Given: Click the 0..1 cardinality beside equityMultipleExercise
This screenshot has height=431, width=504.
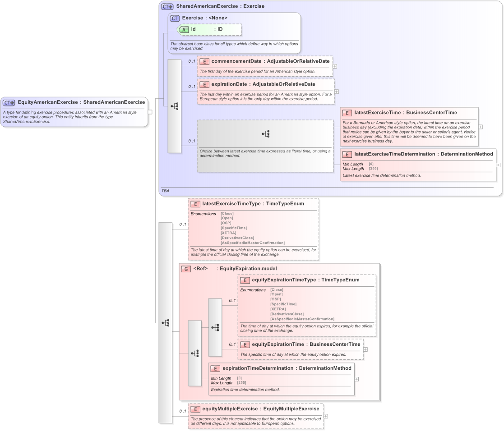Looking at the screenshot, I should [183, 411].
